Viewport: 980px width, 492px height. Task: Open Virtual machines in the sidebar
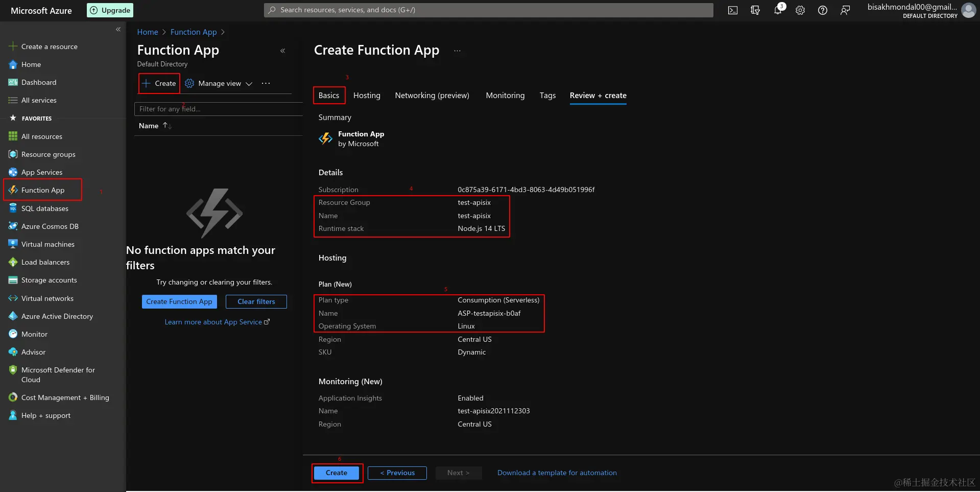point(48,244)
